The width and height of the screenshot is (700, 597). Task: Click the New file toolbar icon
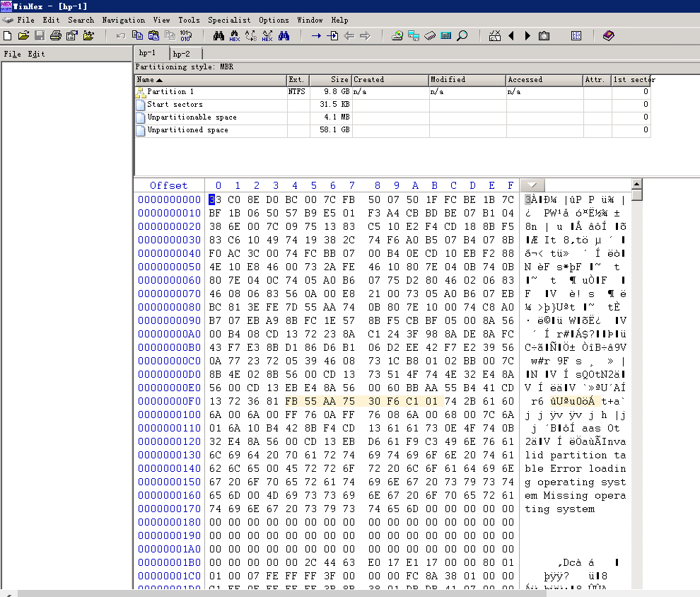[7, 36]
